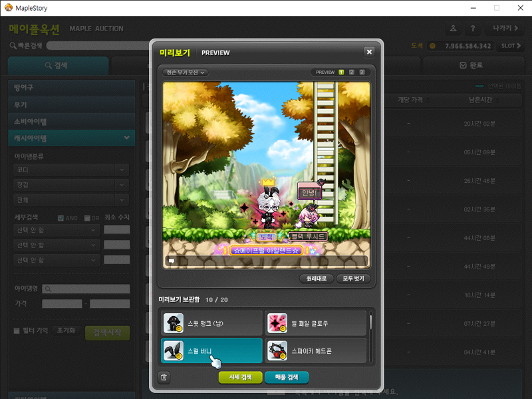This screenshot has width=532, height=399.
Task: Click the 모두 벗기 button
Action: (x=353, y=279)
